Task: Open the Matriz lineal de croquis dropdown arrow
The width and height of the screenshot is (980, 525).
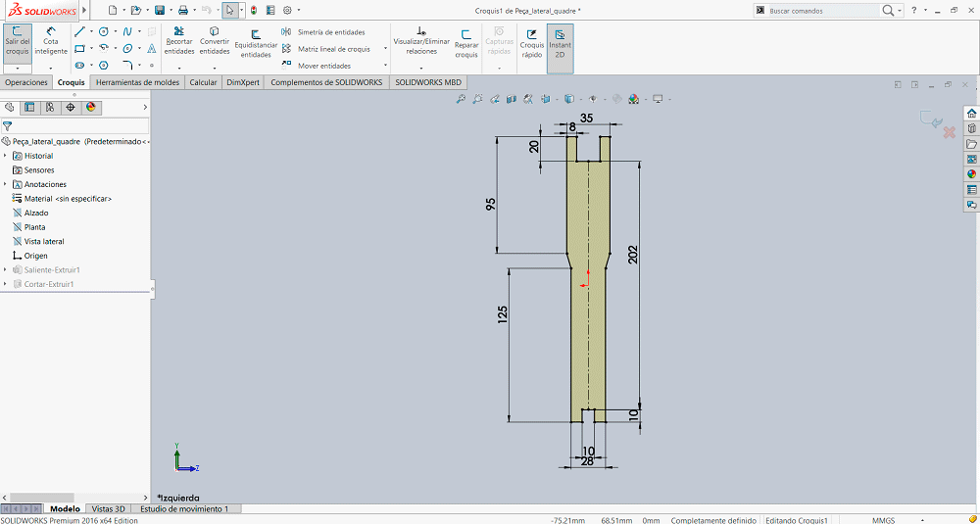Action: pos(385,49)
